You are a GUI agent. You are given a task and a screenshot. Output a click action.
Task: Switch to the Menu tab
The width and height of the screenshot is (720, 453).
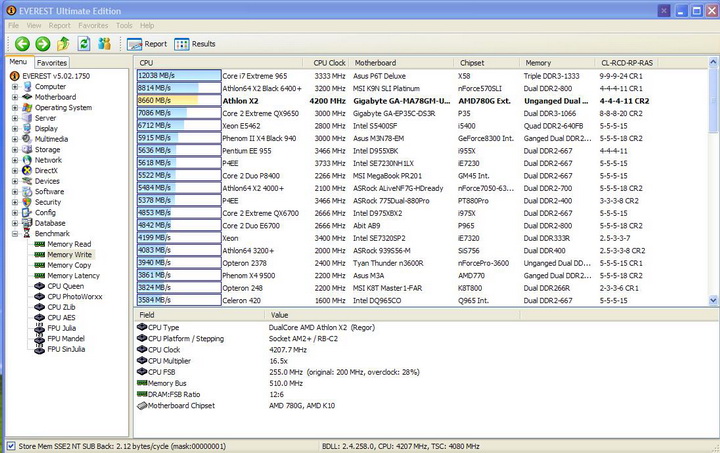pyautogui.click(x=18, y=62)
